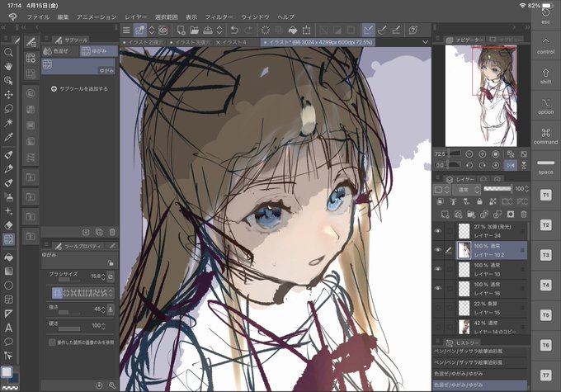Select the Operation object tool
The height and width of the screenshot is (392, 561).
[x=8, y=81]
